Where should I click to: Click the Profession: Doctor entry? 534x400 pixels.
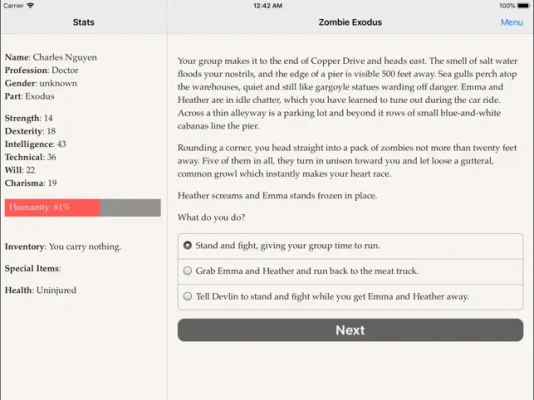click(42, 70)
